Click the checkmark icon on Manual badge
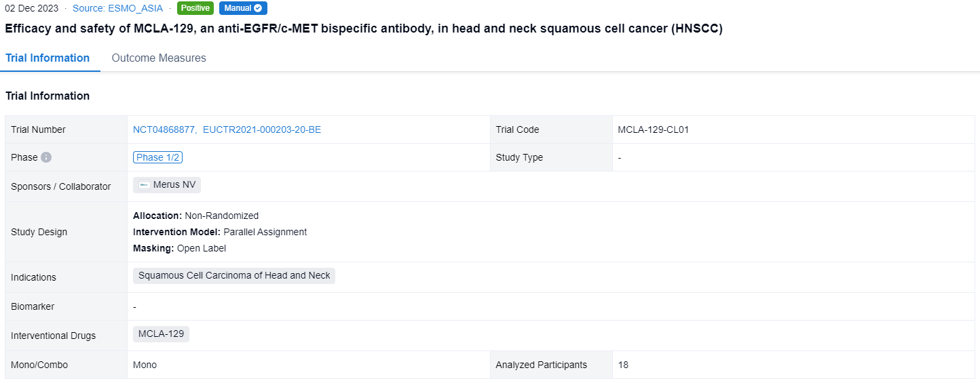Image resolution: width=980 pixels, height=383 pixels. click(x=258, y=8)
